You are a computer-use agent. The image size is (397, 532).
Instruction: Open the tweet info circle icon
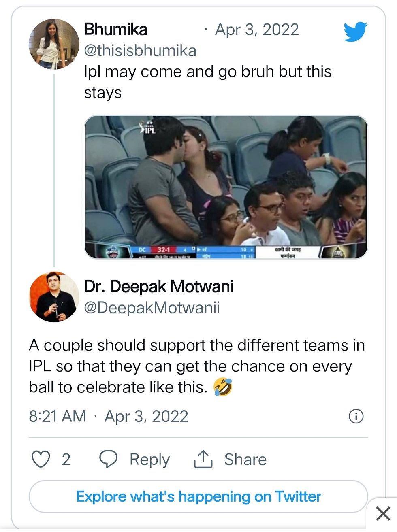[356, 416]
